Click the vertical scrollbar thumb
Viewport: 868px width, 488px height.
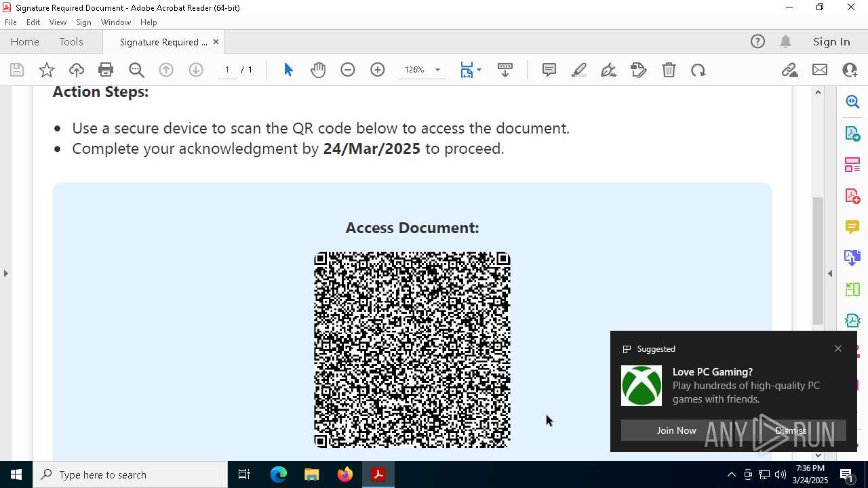point(818,260)
